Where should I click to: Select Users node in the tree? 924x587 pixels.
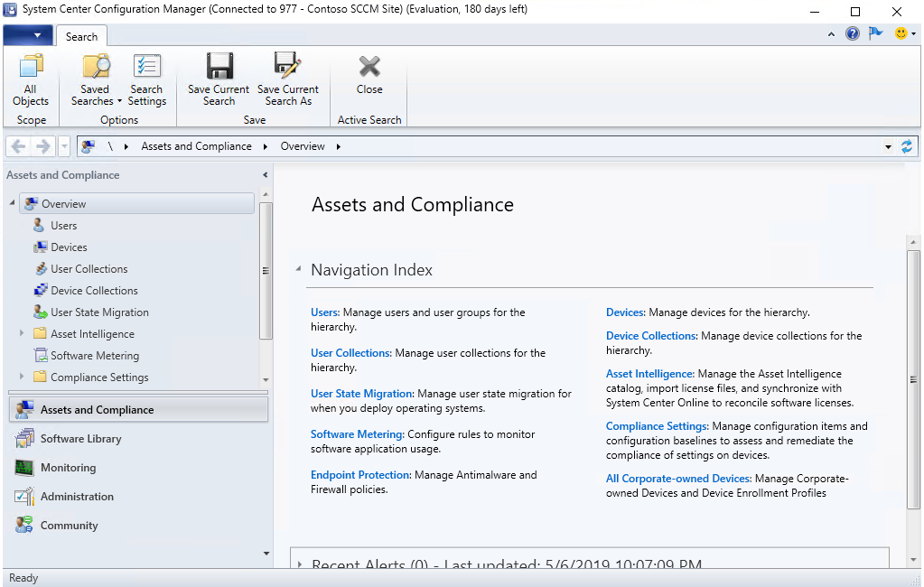coord(63,225)
